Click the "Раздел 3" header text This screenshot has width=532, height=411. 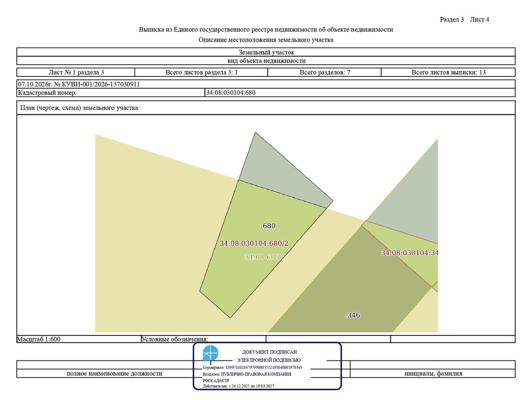[452, 20]
